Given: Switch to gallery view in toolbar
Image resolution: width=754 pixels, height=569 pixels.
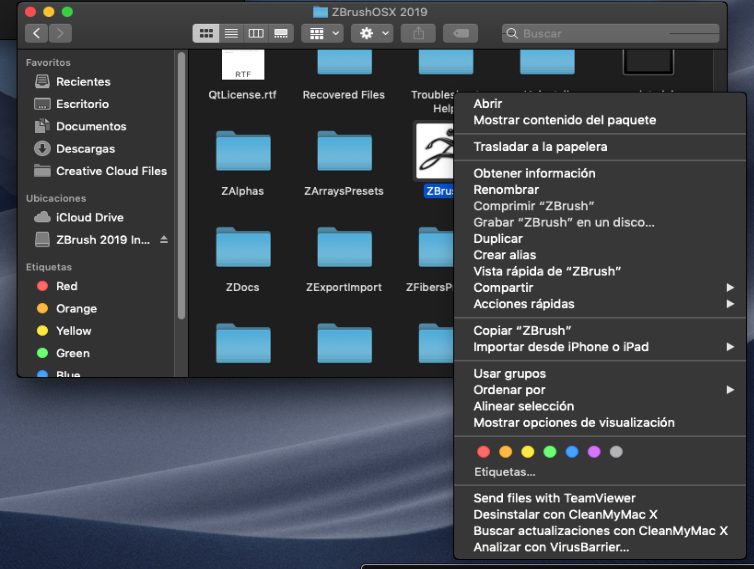Looking at the screenshot, I should coord(281,33).
